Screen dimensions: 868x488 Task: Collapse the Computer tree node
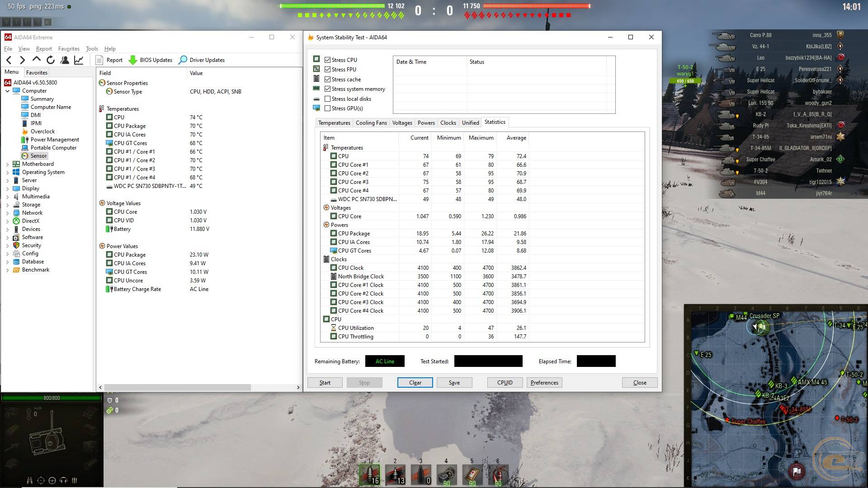tap(8, 91)
